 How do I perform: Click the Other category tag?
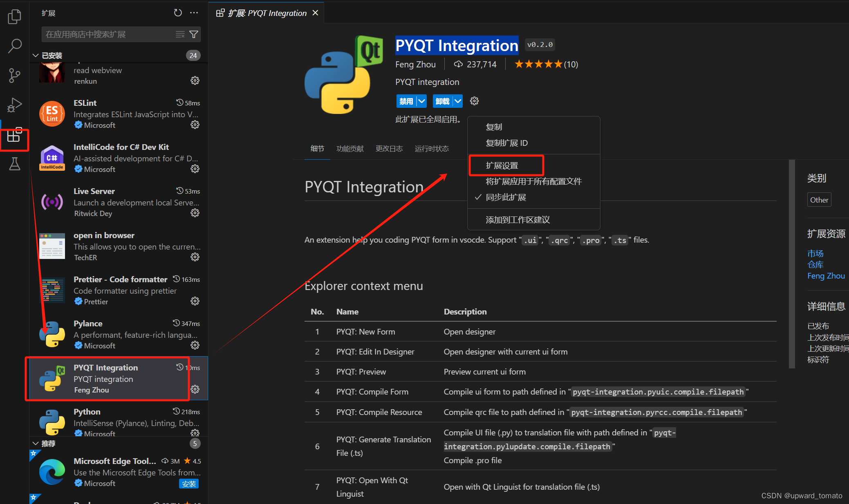(x=819, y=200)
